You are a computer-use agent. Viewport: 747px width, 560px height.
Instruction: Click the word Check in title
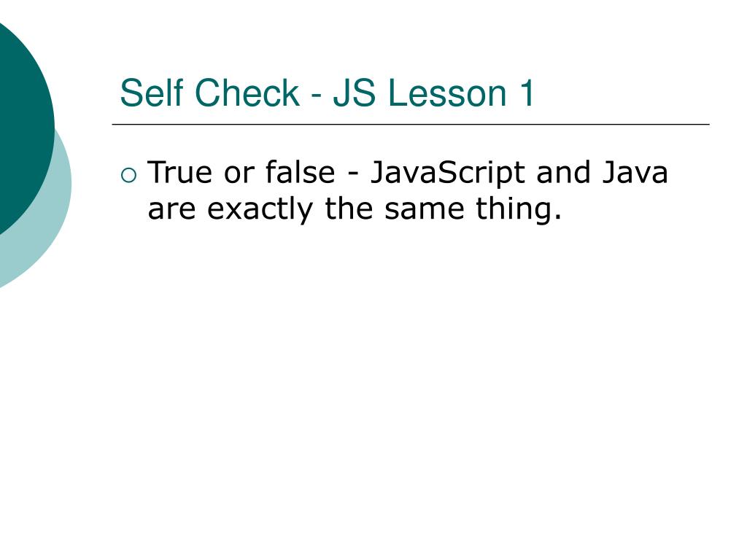(x=247, y=93)
